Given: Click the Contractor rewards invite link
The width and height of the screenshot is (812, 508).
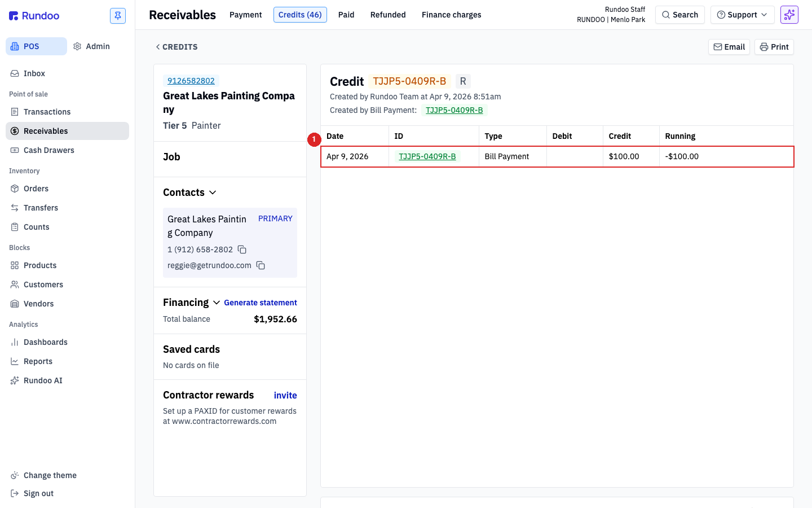Looking at the screenshot, I should pyautogui.click(x=285, y=396).
